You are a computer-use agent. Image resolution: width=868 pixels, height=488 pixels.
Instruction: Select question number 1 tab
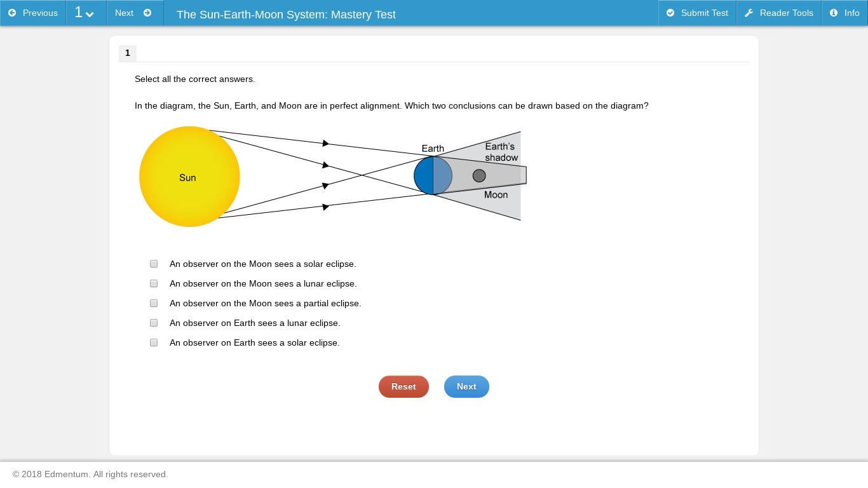point(128,53)
